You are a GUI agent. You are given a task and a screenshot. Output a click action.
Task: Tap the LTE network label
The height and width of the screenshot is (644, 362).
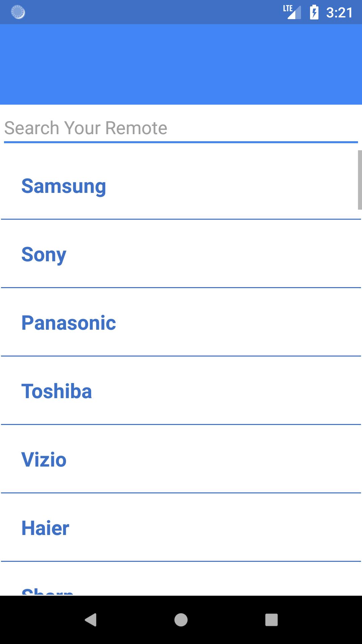tap(287, 8)
